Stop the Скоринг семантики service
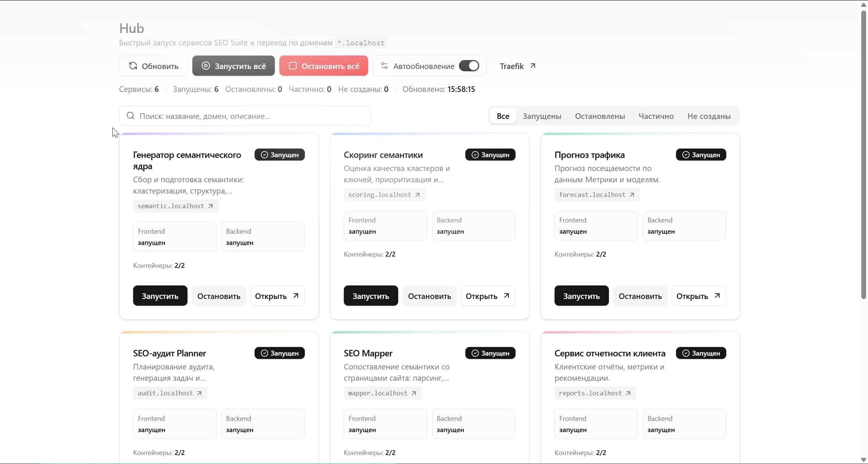The image size is (868, 464). 429,296
